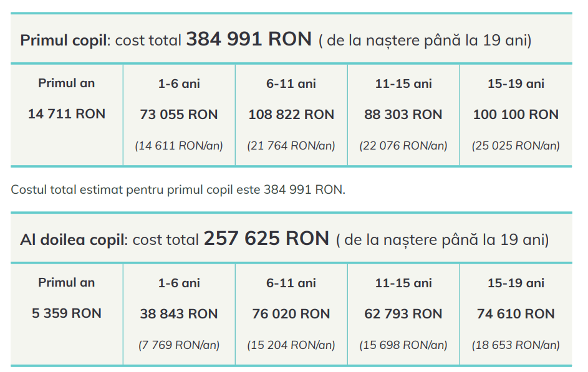588x372 pixels.
Task: Click the (25 025 RON/an) yearly rate
Action: pos(516,146)
